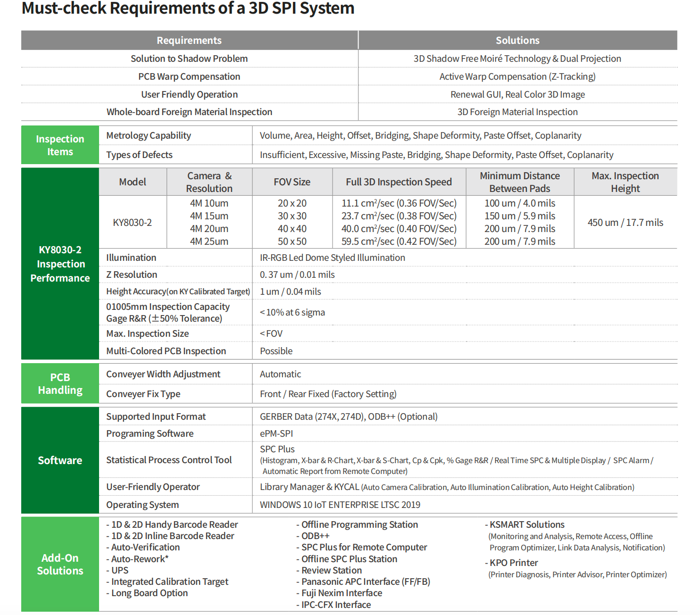Click the 3D Foreign Material Inspection solution

tap(517, 112)
